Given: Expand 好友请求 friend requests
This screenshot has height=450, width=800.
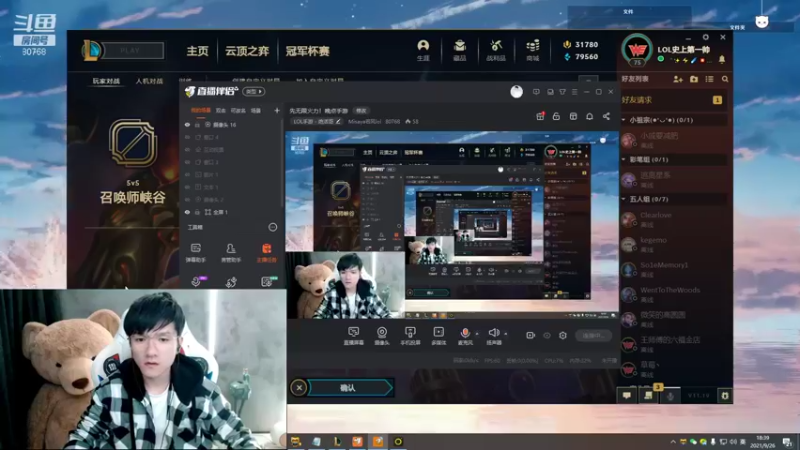Looking at the screenshot, I should tap(673, 100).
